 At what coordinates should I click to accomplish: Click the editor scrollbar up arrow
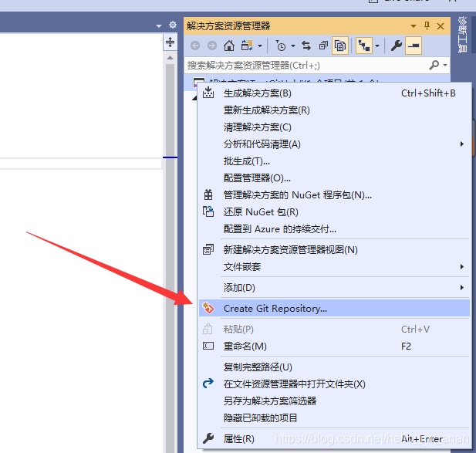[170, 57]
